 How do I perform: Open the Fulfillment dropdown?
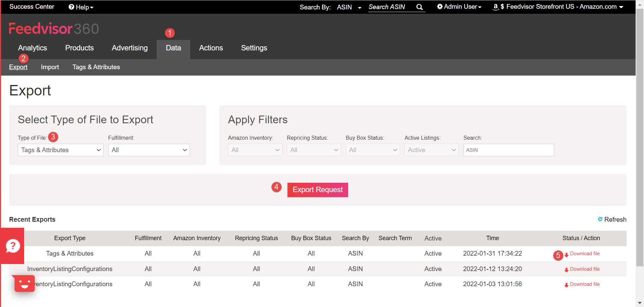point(149,150)
